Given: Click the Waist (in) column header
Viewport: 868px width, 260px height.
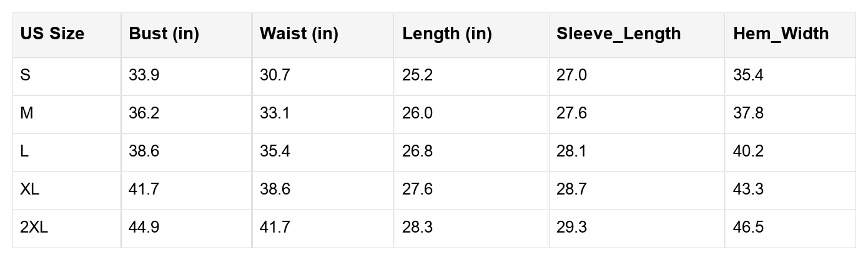Looking at the screenshot, I should pyautogui.click(x=298, y=34).
